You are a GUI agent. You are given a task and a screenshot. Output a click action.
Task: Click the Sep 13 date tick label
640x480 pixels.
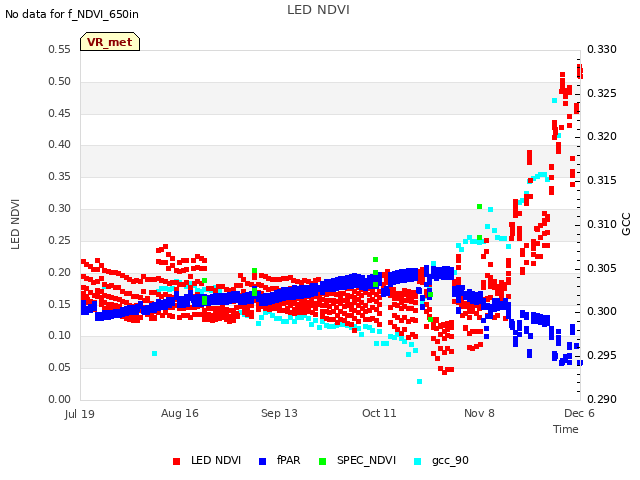tap(279, 413)
